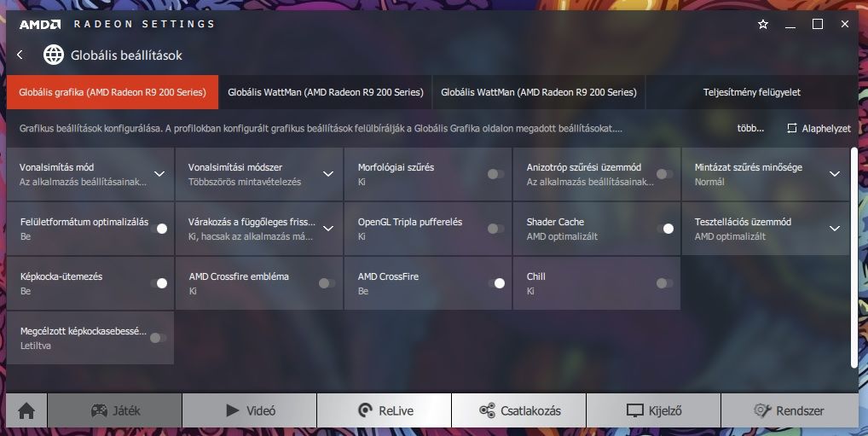Toggle Megcélzott képkockasebesség switch
This screenshot has width=868, height=436.
pyautogui.click(x=158, y=337)
